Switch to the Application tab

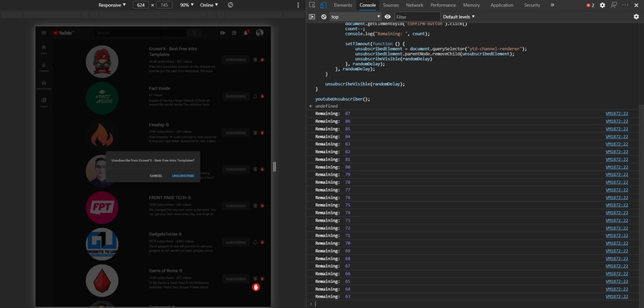(502, 5)
